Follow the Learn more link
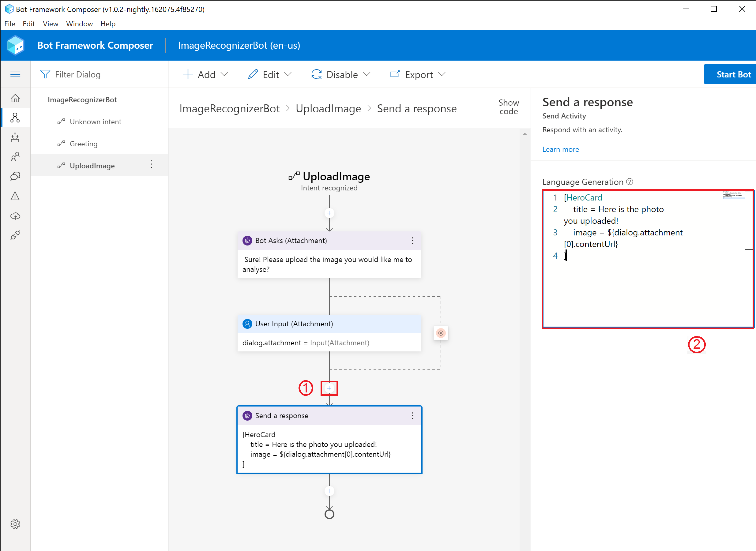The width and height of the screenshot is (756, 551). click(x=561, y=150)
